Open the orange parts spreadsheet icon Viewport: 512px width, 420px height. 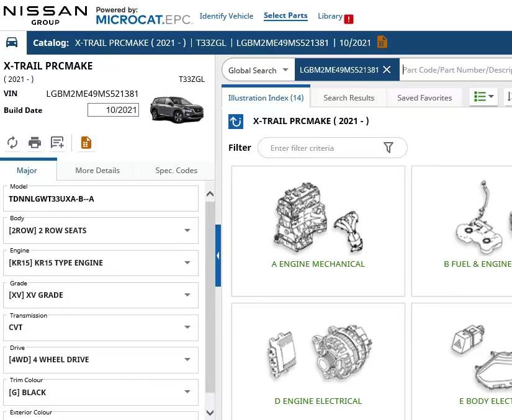click(86, 143)
